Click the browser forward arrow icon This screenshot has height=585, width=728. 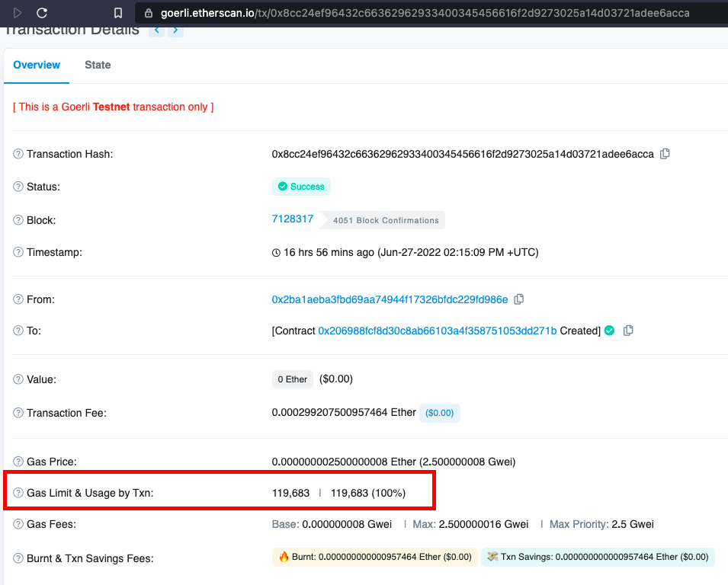pyautogui.click(x=18, y=13)
